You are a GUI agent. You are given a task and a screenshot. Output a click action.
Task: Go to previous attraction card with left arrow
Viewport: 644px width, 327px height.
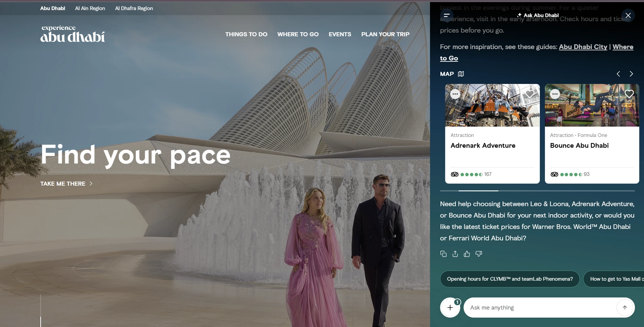[618, 74]
